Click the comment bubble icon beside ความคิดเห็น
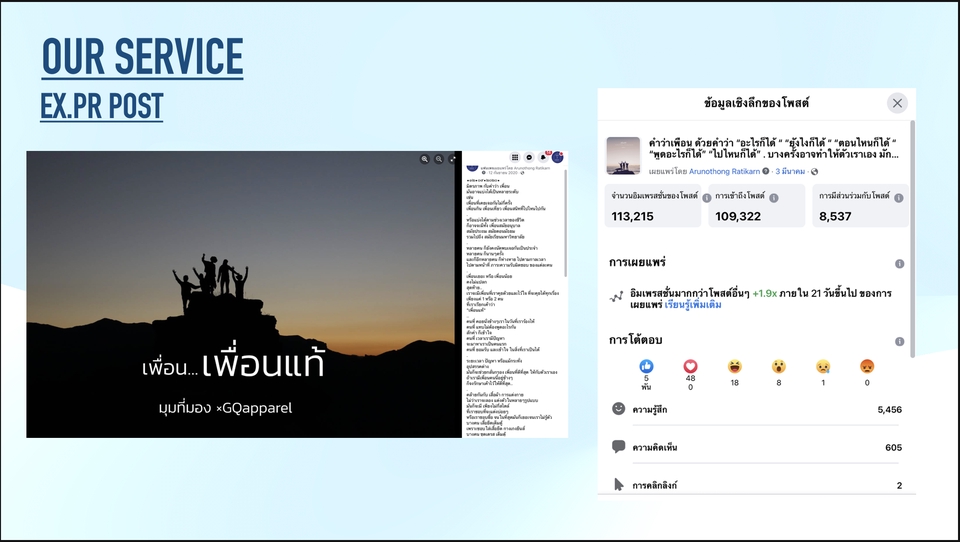The image size is (960, 542). pyautogui.click(x=618, y=446)
